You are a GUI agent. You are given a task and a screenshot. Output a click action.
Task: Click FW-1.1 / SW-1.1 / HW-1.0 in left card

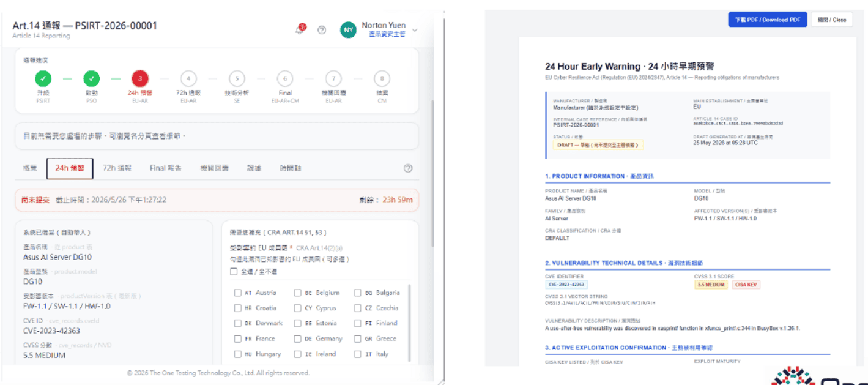(x=67, y=306)
